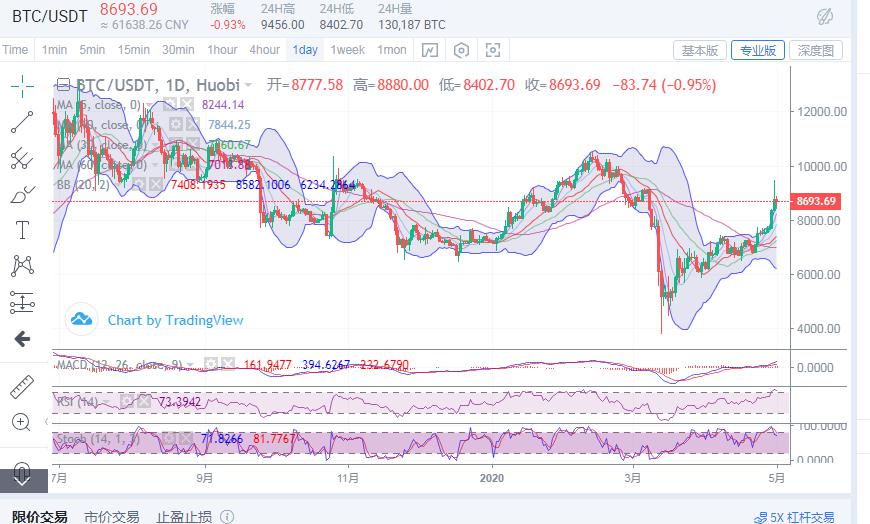Open the indicators chart icon
The width and height of the screenshot is (870, 524).
(x=430, y=50)
